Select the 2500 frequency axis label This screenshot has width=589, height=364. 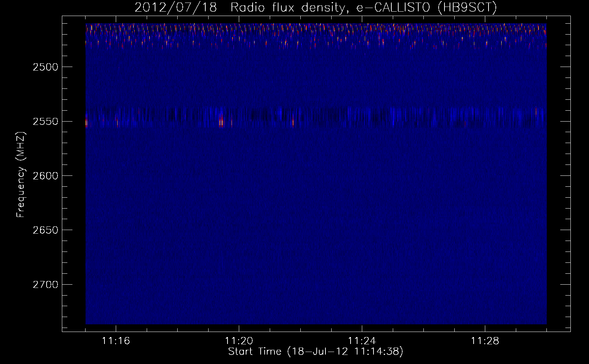[46, 67]
